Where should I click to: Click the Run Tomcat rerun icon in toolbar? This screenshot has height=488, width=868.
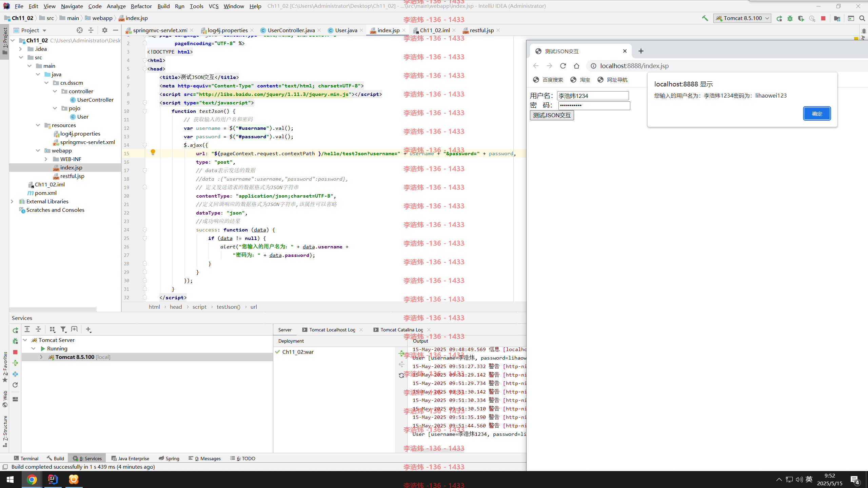pyautogui.click(x=779, y=18)
